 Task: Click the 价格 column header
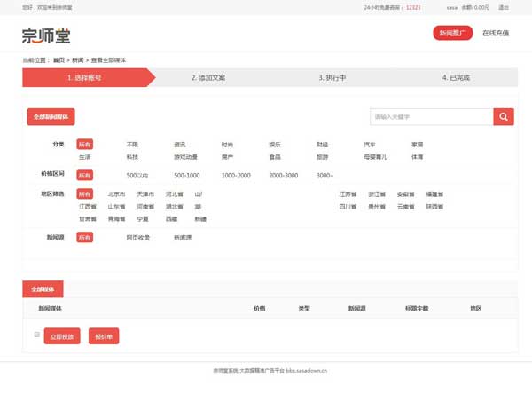[260, 308]
